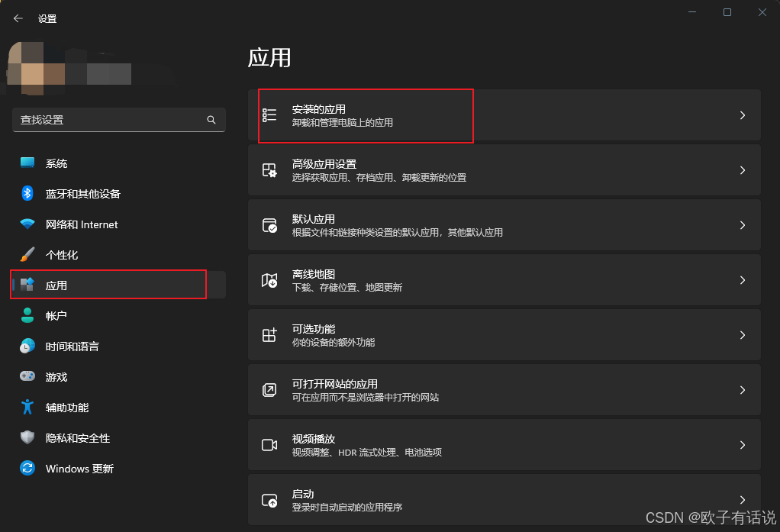Screen dimensions: 780x532
Task: Expand the 可选功能 chevron arrow
Action: 742,335
